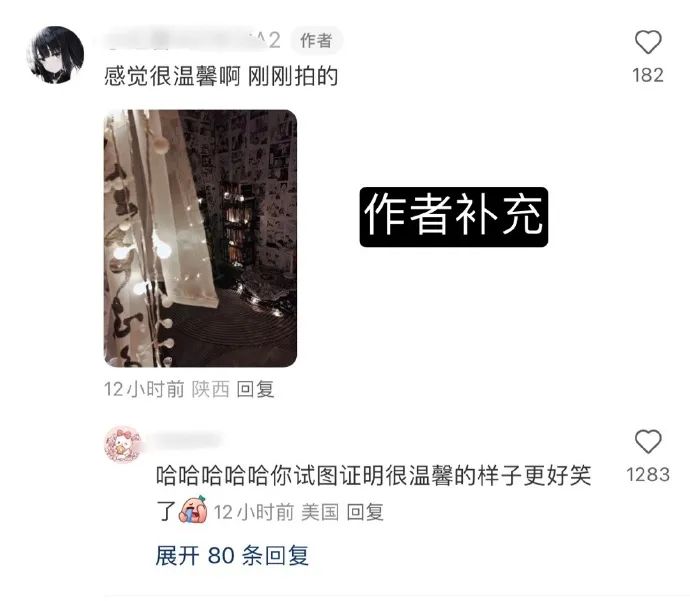The height and width of the screenshot is (601, 690).
Task: Tap the crying peach emoji in reply
Action: [x=193, y=509]
